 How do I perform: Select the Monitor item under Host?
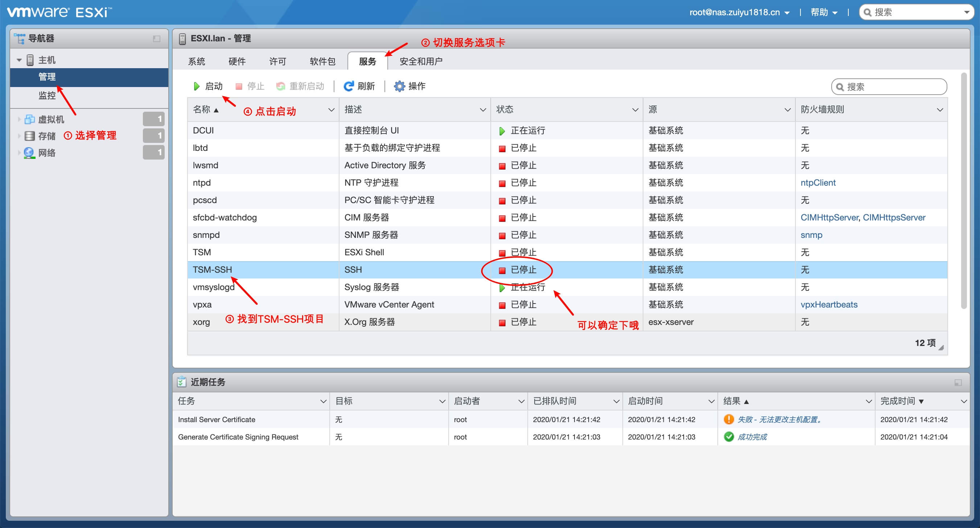pyautogui.click(x=47, y=95)
